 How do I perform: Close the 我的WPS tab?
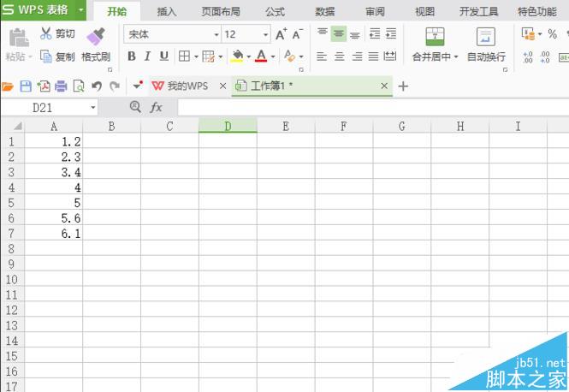point(222,86)
